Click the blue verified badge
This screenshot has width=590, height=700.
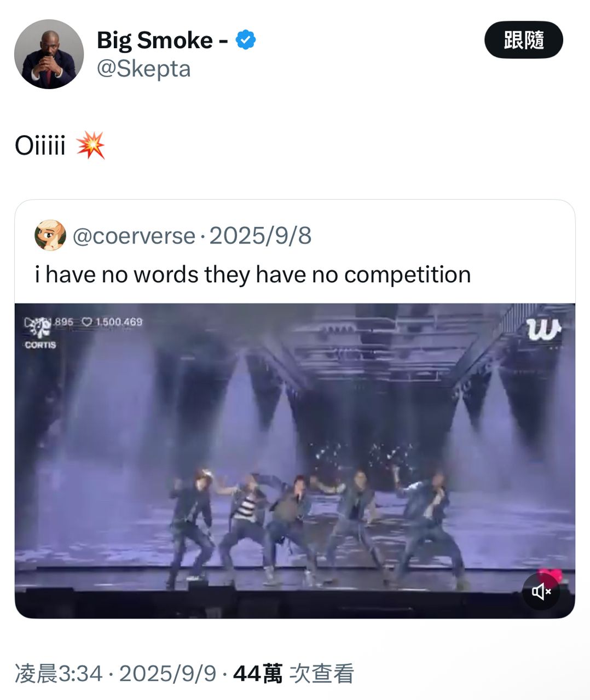246,40
